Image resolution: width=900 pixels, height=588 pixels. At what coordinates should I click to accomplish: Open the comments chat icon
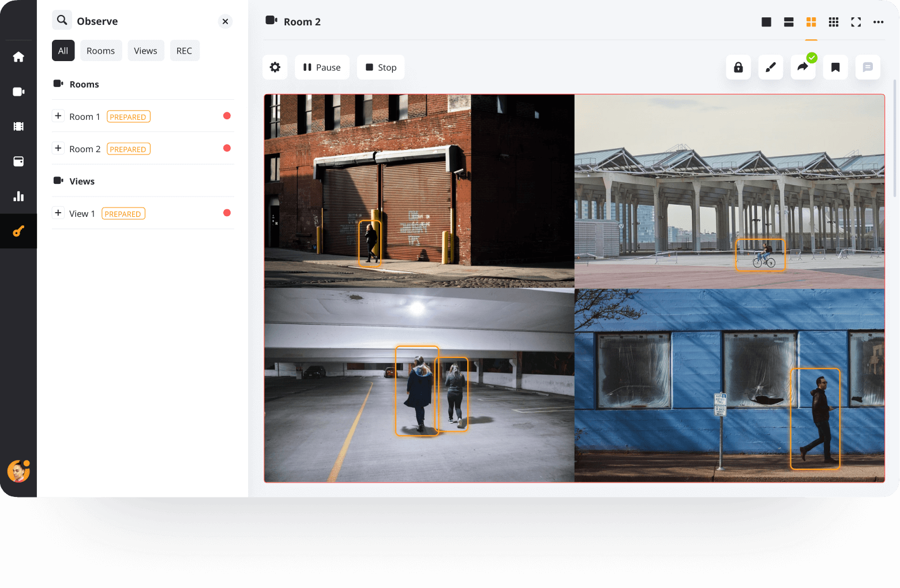pos(867,67)
